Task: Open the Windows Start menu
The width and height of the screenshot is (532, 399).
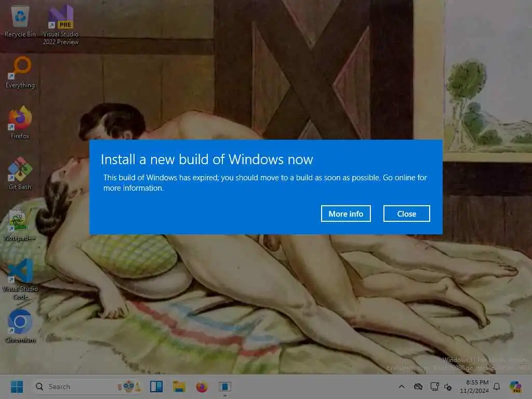Action: [x=17, y=387]
